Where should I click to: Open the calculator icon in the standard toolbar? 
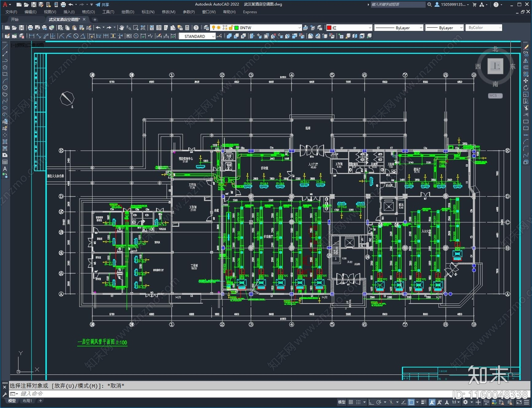point(187,28)
